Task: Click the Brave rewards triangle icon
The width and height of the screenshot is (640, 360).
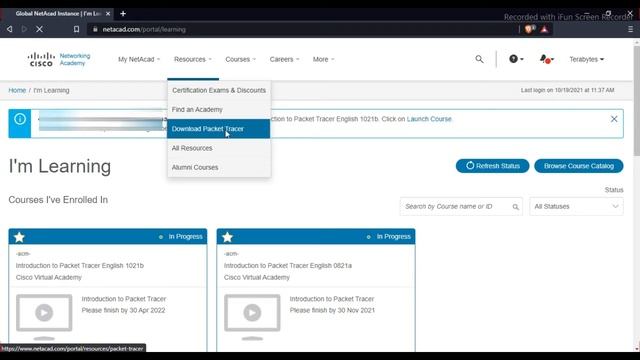Action: pyautogui.click(x=544, y=29)
